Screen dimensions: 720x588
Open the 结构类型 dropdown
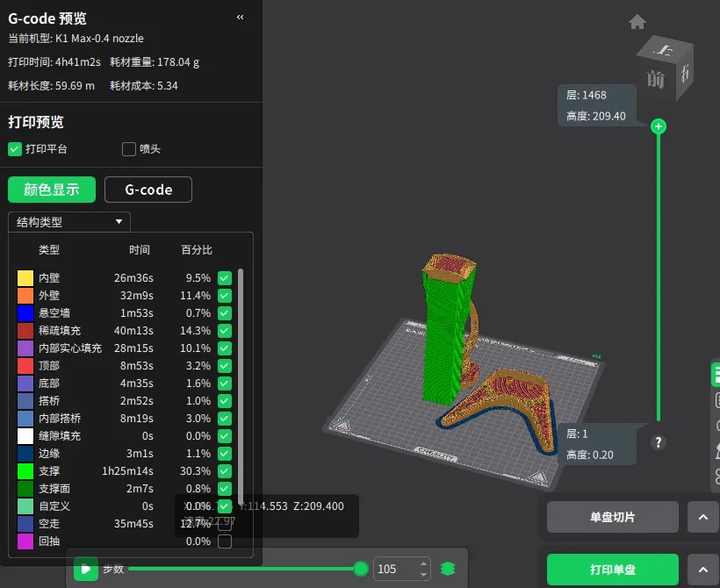(x=69, y=222)
